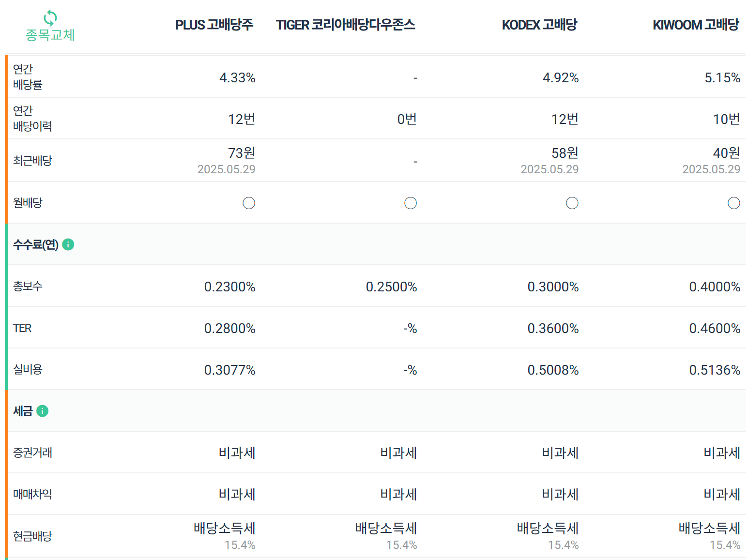Click the 58원 recent dividend value
748x560 pixels.
click(565, 153)
